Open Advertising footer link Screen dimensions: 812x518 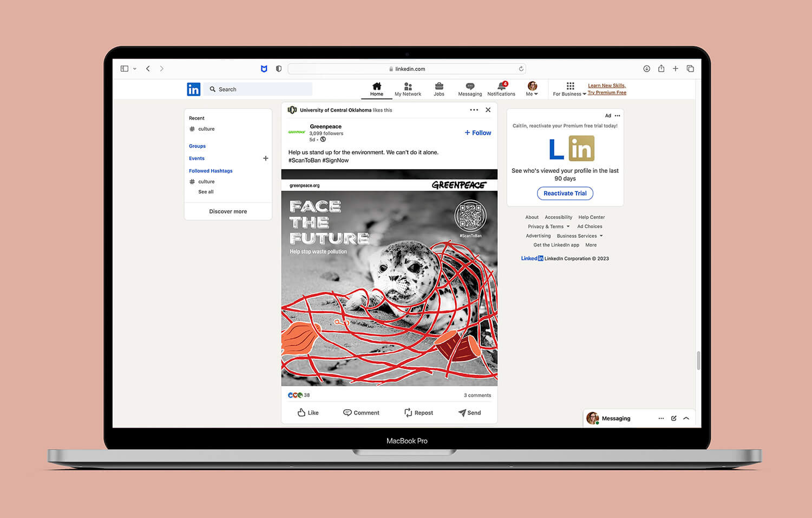pos(538,236)
